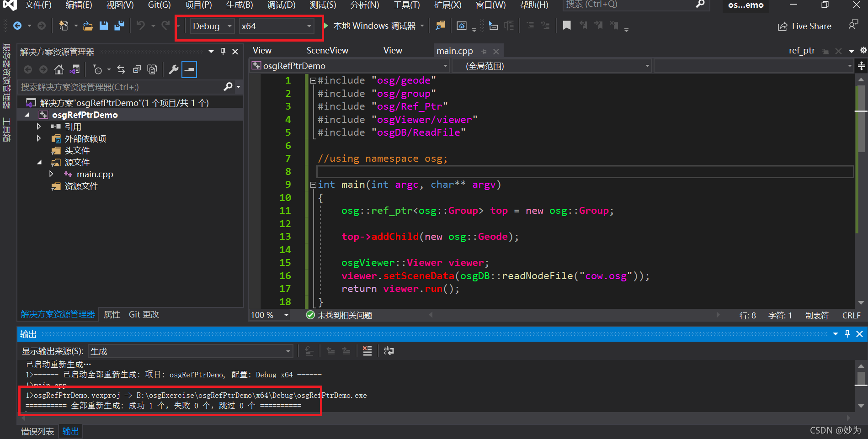Close the output panel
Image resolution: width=868 pixels, height=439 pixels.
859,334
